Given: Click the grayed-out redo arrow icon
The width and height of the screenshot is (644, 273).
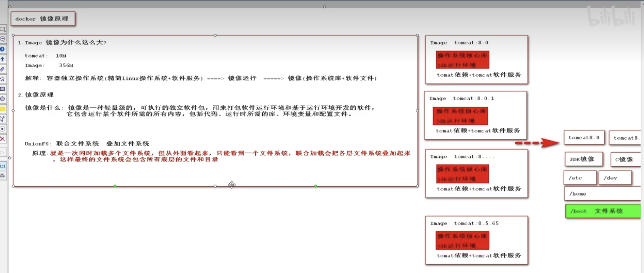Looking at the screenshot, I should 3,152.
